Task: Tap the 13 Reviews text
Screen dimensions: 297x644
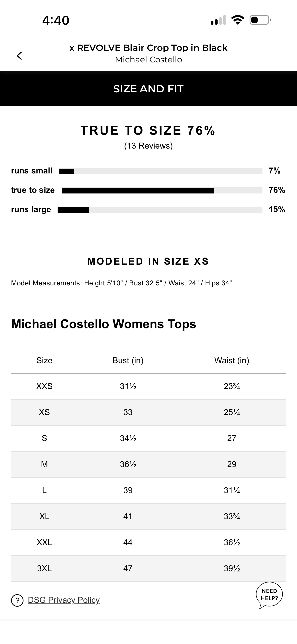Action: [x=148, y=146]
